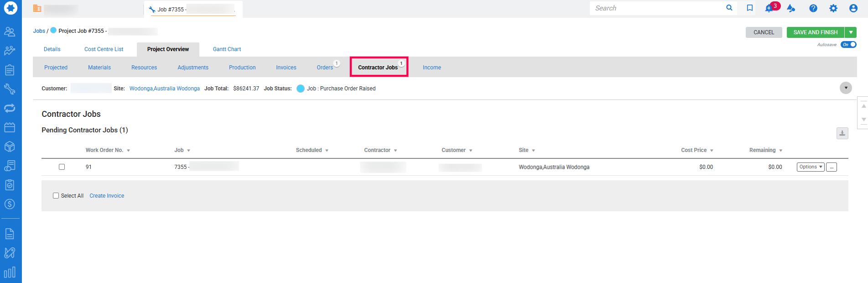Open the help question mark icon
868x283 pixels.
click(813, 8)
